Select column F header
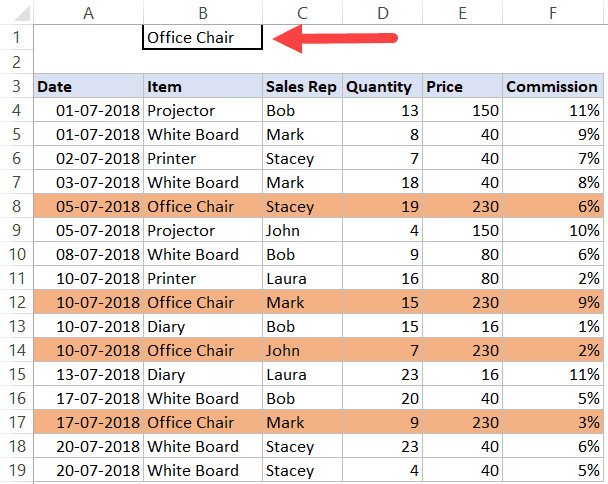This screenshot has height=484, width=608. tap(552, 13)
